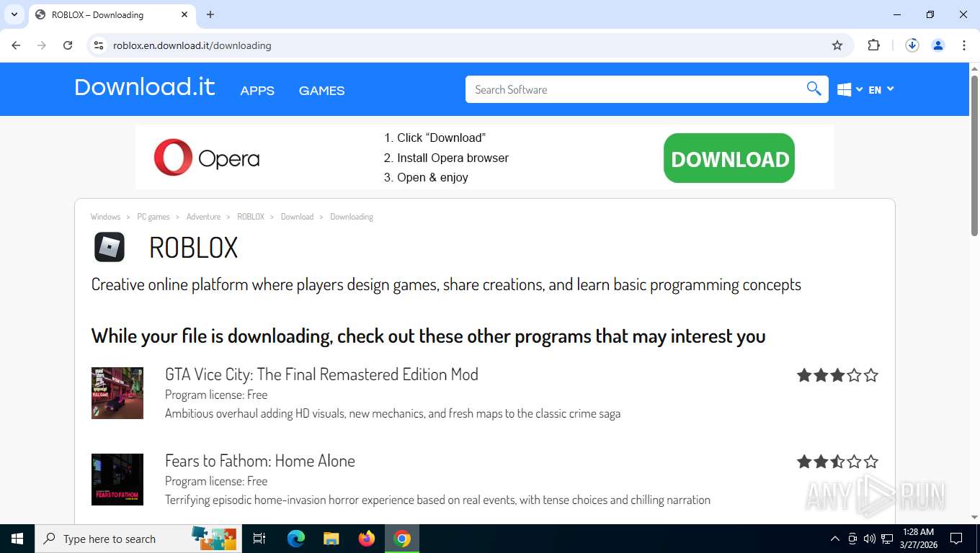This screenshot has height=553, width=980.
Task: Click the ROBLOX heading text
Action: 193,248
